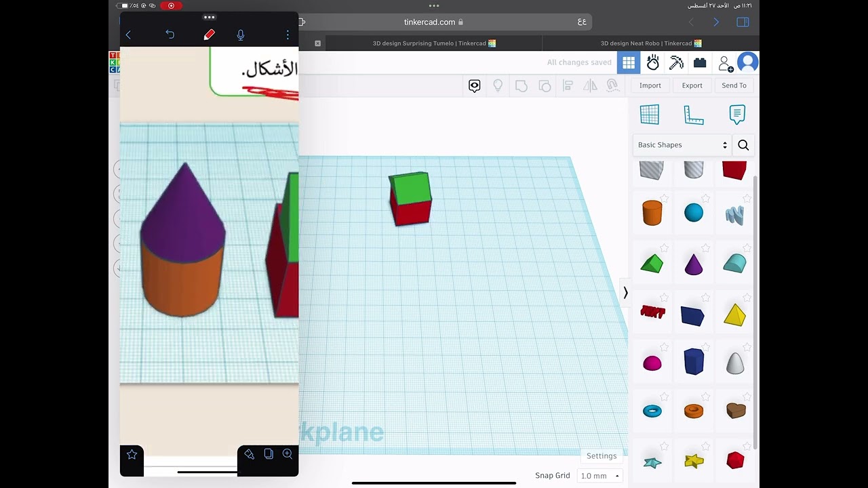
Task: Switch to Surprising Tumelo tab
Action: (x=434, y=43)
